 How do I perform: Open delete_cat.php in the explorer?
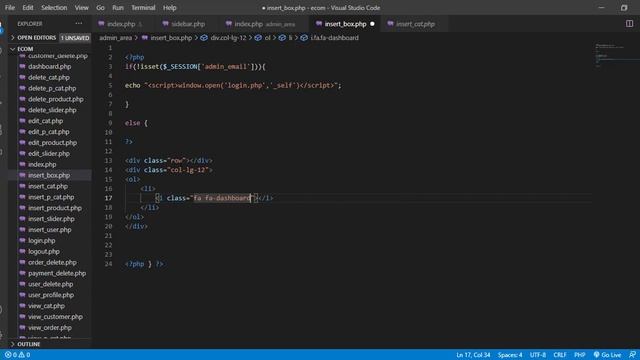point(49,78)
